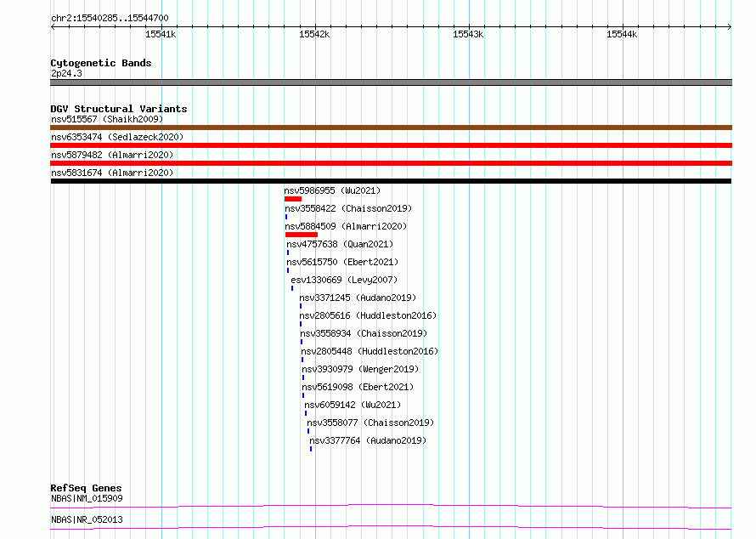Screen dimensions: 756x539
Task: Open esv1330669 (Levy2007) variant label
Action: click(344, 280)
